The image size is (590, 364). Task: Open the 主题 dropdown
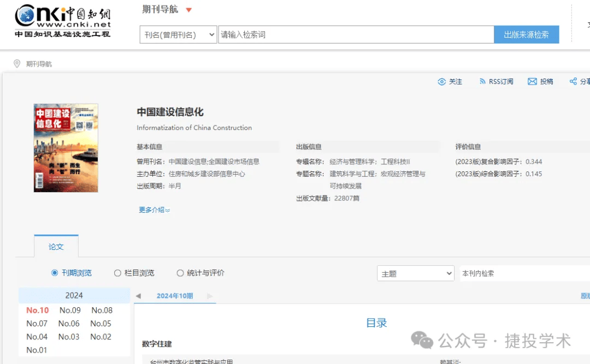[415, 273]
